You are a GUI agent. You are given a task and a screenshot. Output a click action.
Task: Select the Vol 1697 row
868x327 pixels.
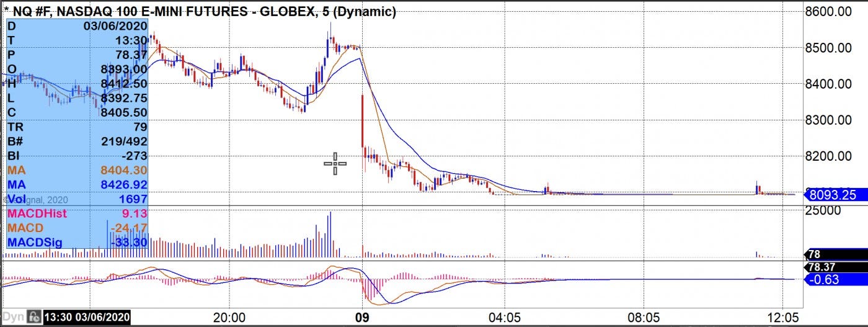click(77, 199)
